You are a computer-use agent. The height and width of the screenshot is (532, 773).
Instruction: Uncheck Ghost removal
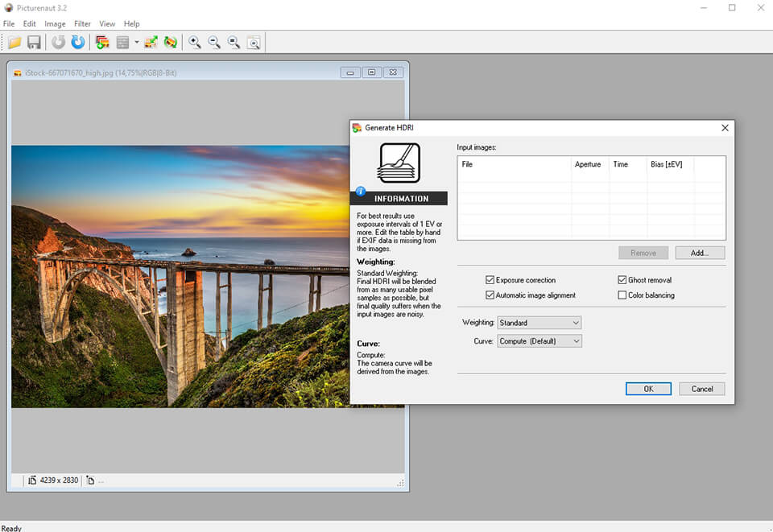pyautogui.click(x=622, y=279)
